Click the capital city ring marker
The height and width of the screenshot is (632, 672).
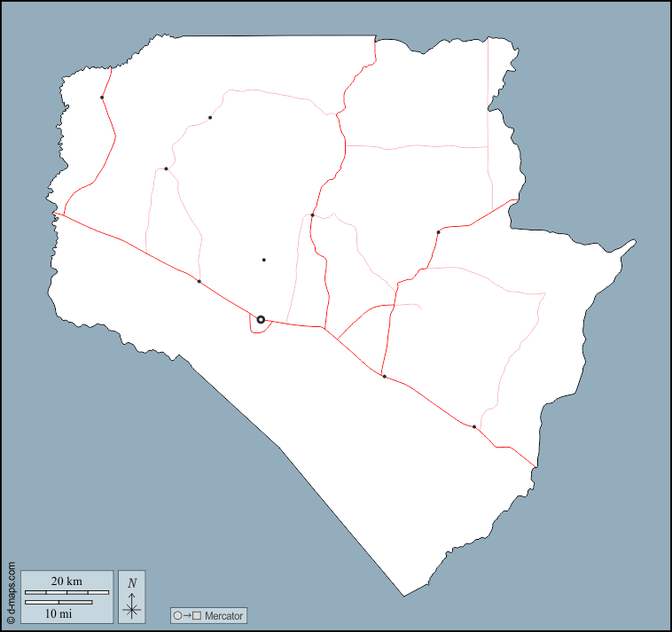pyautogui.click(x=261, y=319)
